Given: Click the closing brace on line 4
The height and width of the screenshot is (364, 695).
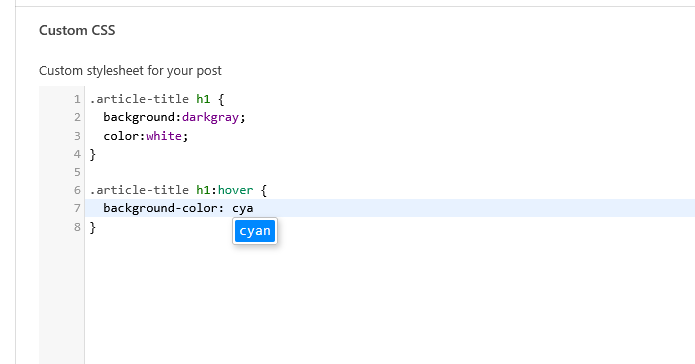Looking at the screenshot, I should [93, 154].
